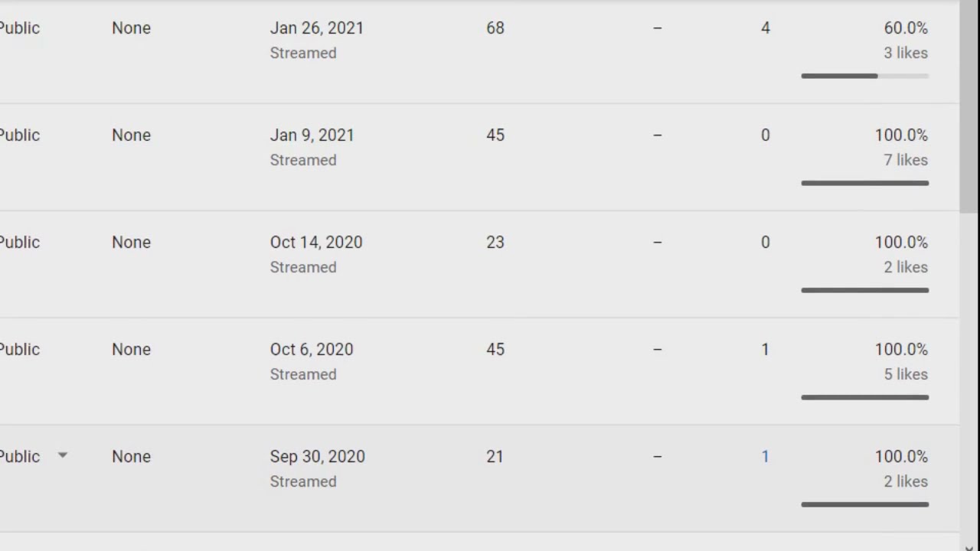
Task: Click the blue comment count in Sep 30, 2020 row
Action: click(x=765, y=457)
